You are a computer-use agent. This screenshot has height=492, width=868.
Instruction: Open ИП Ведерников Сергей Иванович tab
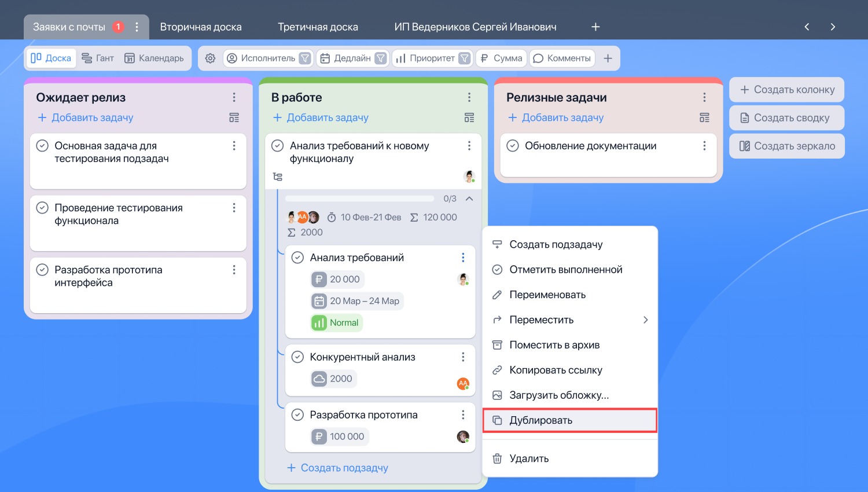475,27
